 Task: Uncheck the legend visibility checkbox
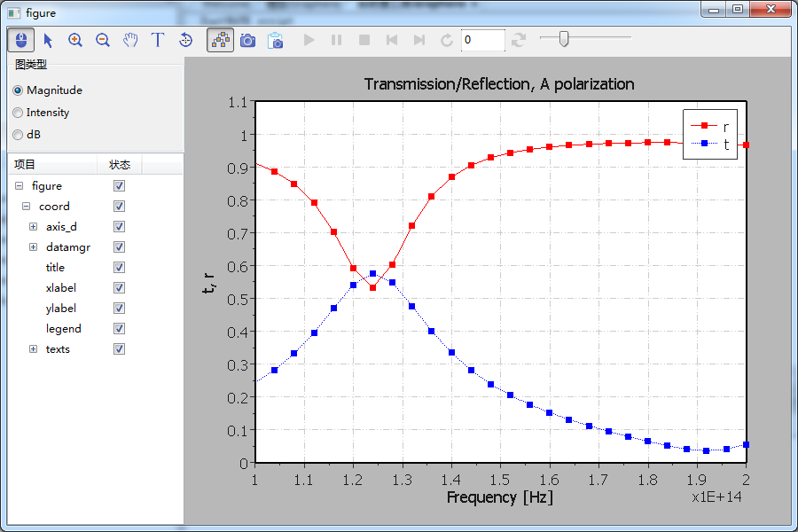[120, 329]
